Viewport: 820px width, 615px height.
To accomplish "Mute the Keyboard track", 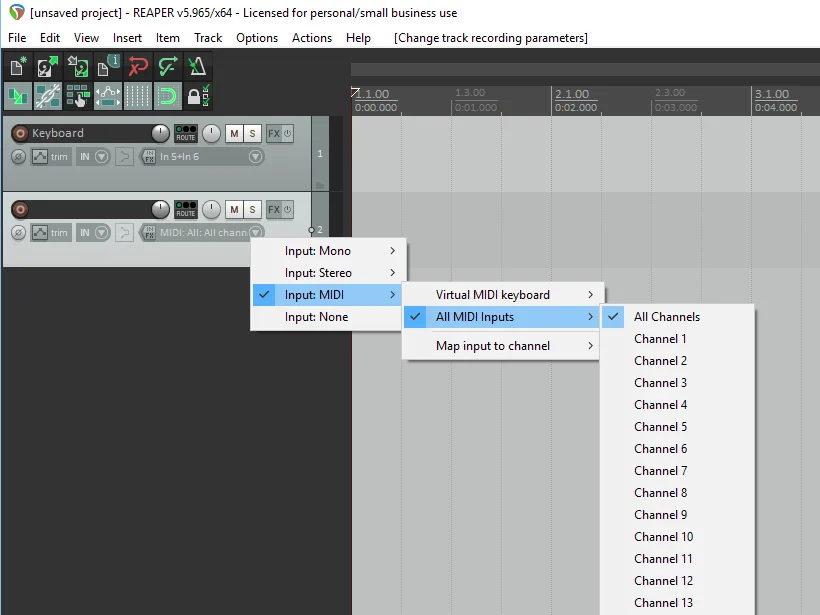I will click(234, 133).
